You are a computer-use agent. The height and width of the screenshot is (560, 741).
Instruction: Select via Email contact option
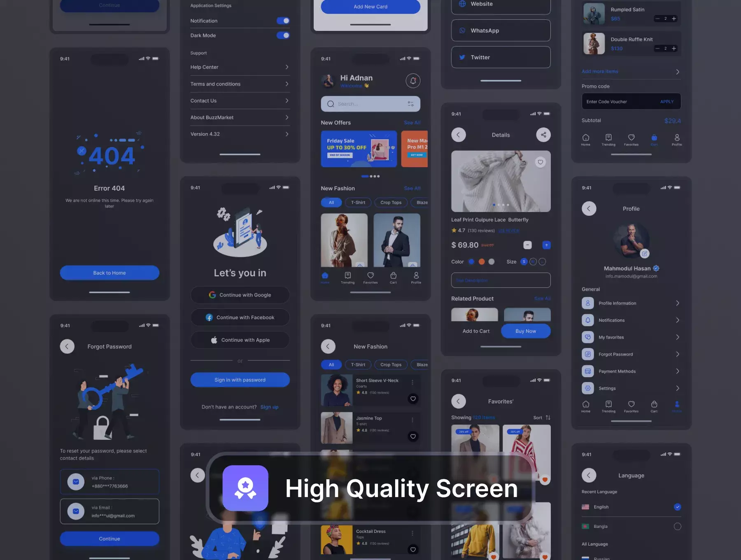(x=110, y=511)
